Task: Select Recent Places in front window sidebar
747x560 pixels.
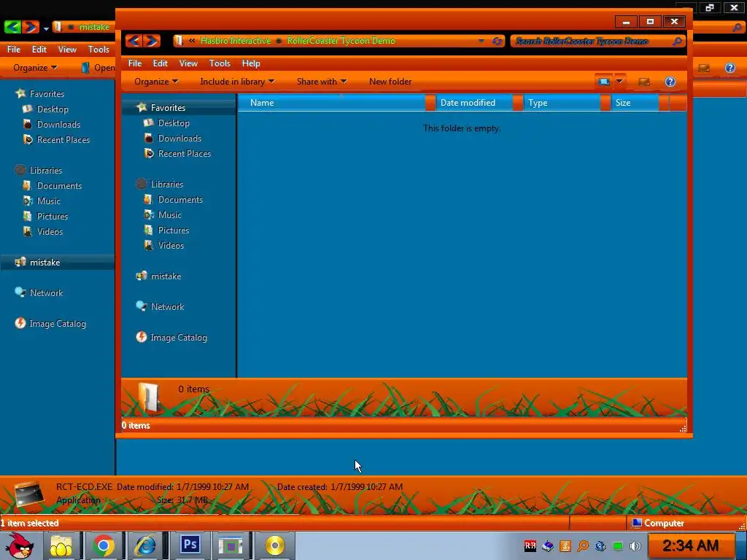Action: (x=185, y=153)
